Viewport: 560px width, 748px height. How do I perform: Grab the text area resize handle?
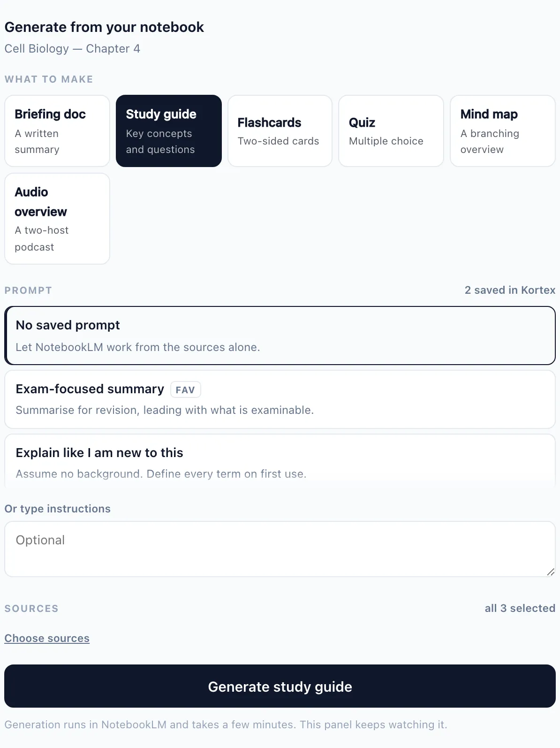[551, 572]
